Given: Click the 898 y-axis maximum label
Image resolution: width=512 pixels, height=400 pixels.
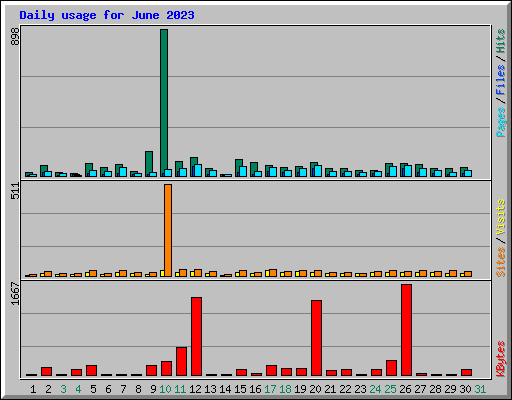Looking at the screenshot, I should (15, 37).
